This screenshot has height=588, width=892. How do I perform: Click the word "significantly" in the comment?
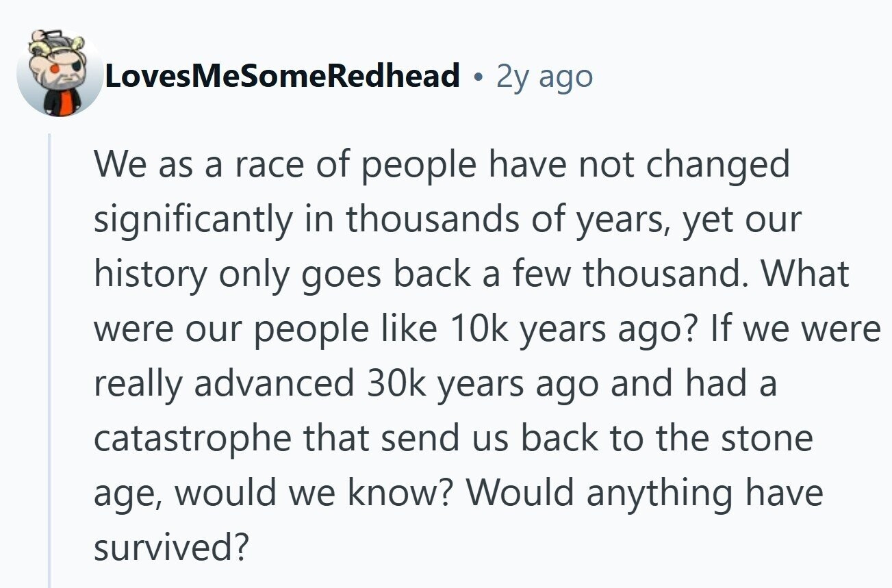(x=193, y=220)
